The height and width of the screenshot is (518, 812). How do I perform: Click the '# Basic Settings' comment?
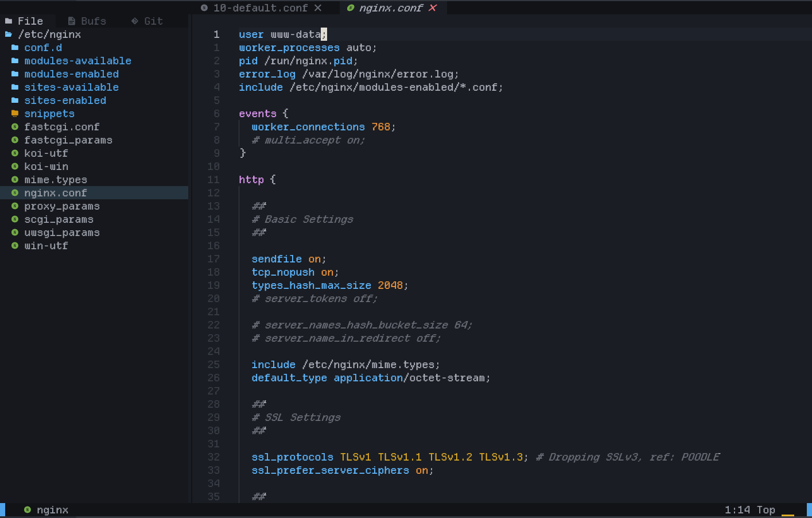click(x=302, y=219)
